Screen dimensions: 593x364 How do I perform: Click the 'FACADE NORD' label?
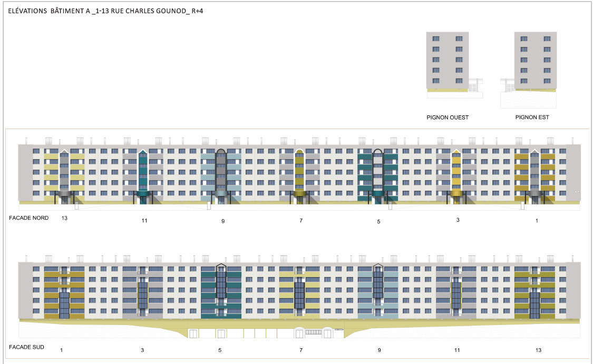(x=29, y=218)
